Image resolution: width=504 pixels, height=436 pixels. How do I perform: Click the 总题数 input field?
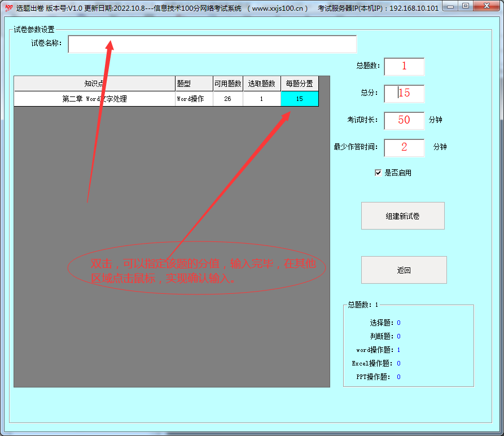point(404,67)
